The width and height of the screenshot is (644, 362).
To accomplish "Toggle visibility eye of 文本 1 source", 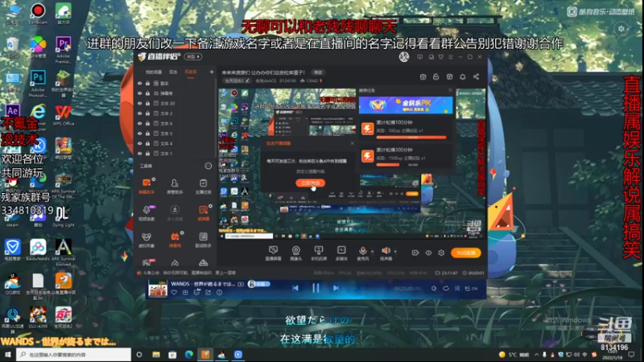I will tap(139, 154).
